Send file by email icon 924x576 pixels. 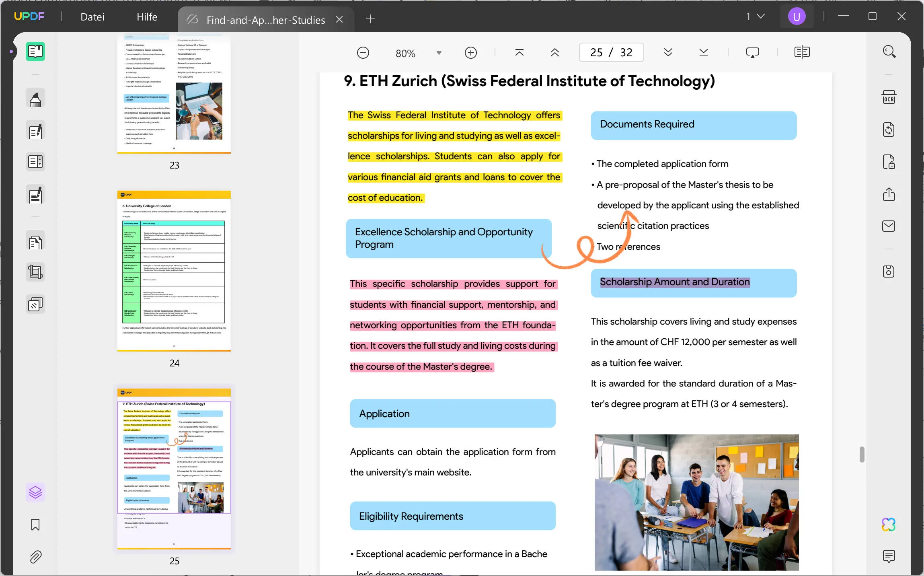point(889,226)
